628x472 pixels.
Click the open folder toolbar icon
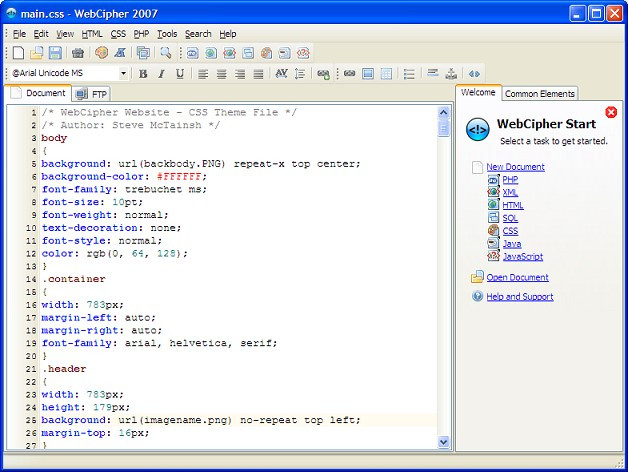[x=36, y=53]
